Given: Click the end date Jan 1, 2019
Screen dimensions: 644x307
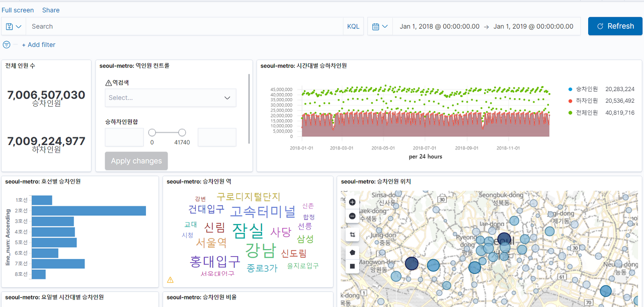Looking at the screenshot, I should click(533, 26).
